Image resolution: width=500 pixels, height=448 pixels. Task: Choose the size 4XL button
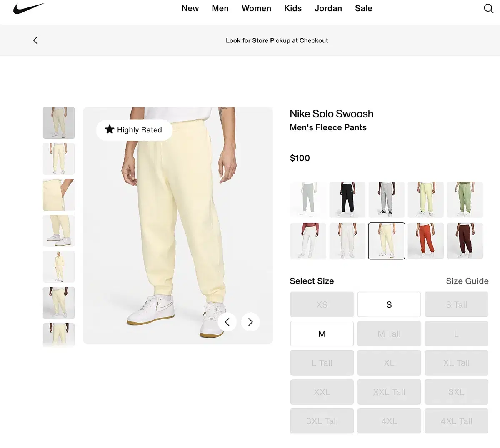389,421
